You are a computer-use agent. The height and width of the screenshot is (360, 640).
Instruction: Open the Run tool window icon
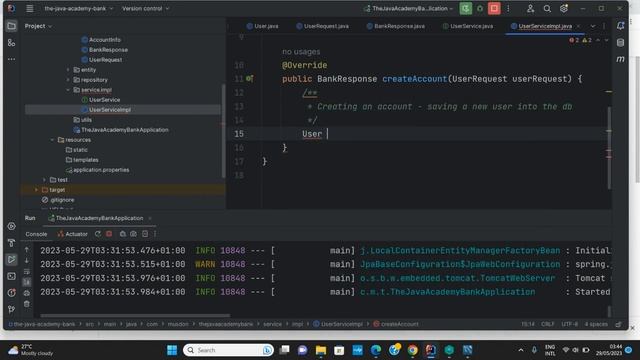pyautogui.click(x=11, y=260)
